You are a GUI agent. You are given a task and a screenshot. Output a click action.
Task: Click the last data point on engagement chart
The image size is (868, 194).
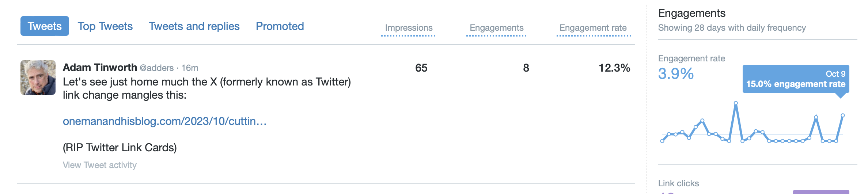[x=843, y=115]
